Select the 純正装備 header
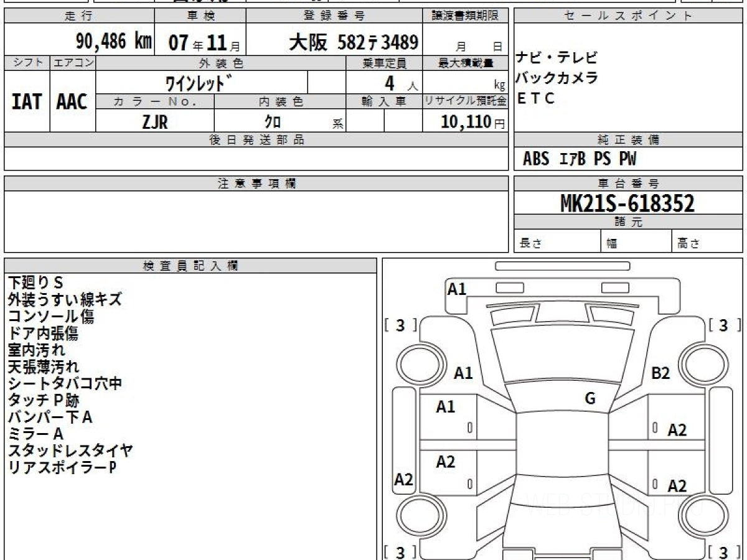This screenshot has width=747, height=560. [628, 140]
